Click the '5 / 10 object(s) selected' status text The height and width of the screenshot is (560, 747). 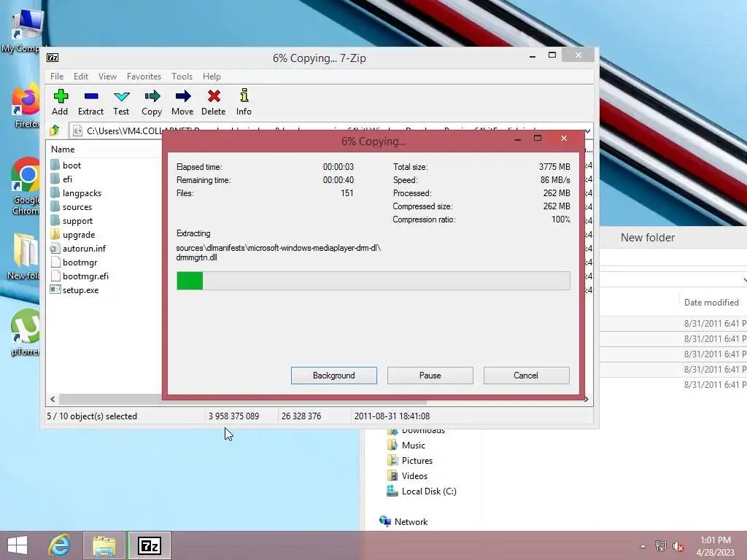pyautogui.click(x=92, y=416)
